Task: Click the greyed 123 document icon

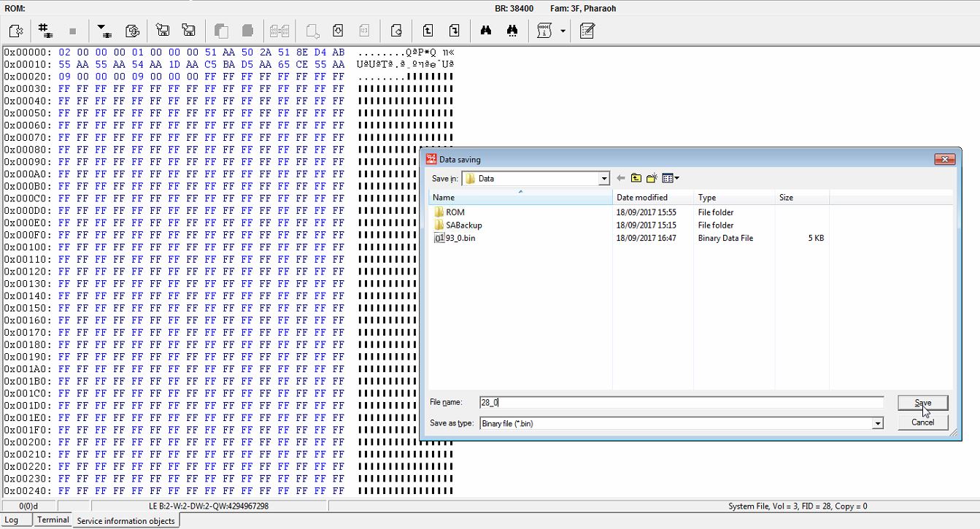Action: pos(364,31)
